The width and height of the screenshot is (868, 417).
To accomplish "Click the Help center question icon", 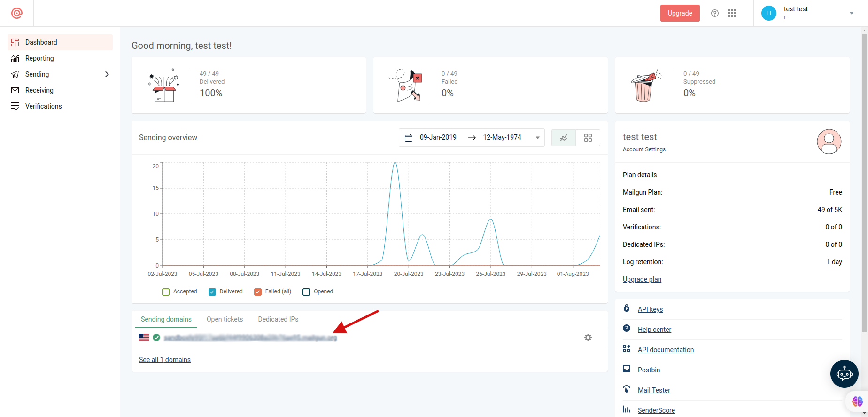I will (x=627, y=328).
